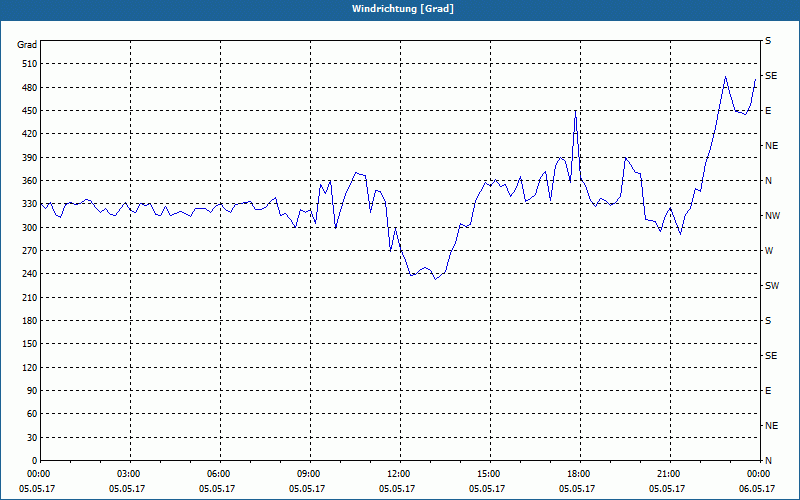Viewport: 800px width, 500px height.
Task: Click the 03:00 time label
Action: pos(131,474)
